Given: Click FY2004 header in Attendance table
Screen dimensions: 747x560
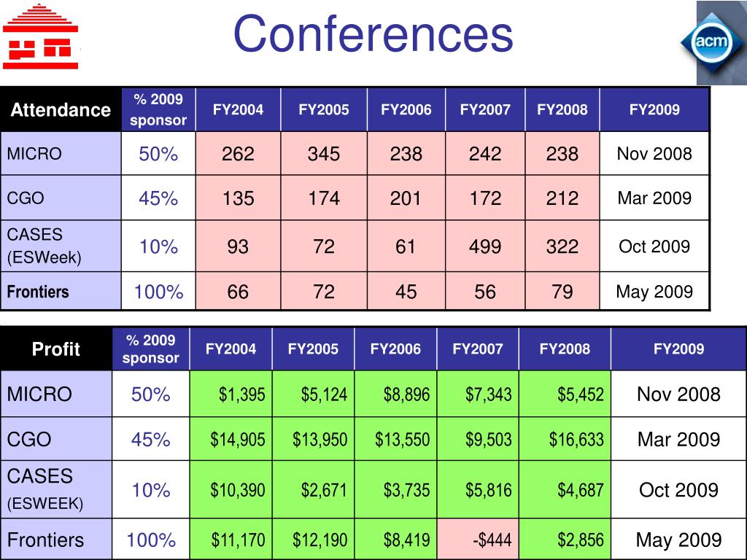Looking at the screenshot, I should pyautogui.click(x=239, y=109).
